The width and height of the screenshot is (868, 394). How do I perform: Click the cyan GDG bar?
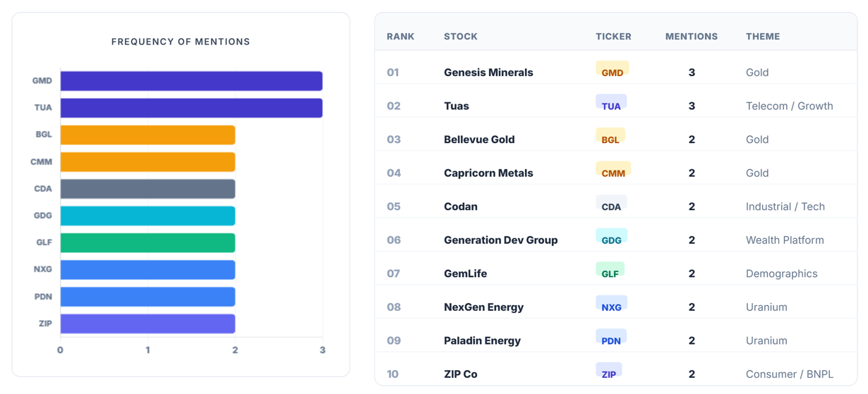tap(147, 216)
